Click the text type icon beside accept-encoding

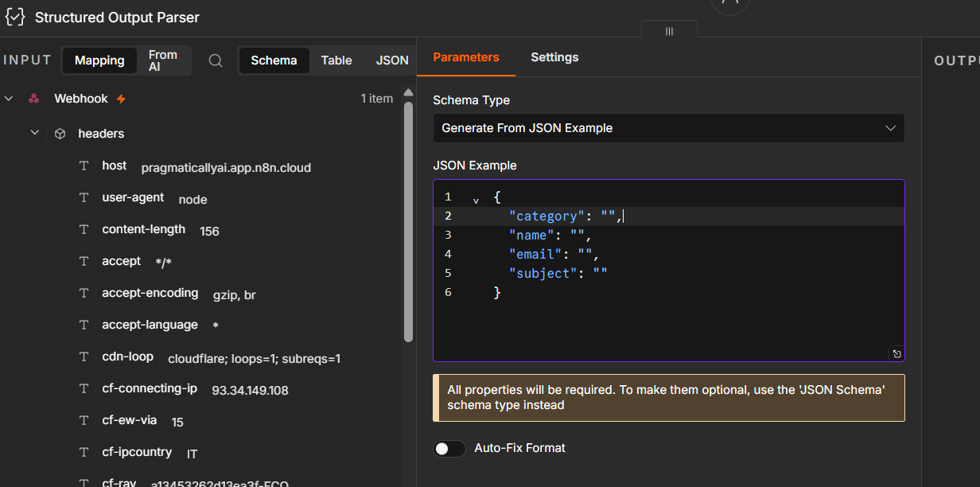coord(84,293)
